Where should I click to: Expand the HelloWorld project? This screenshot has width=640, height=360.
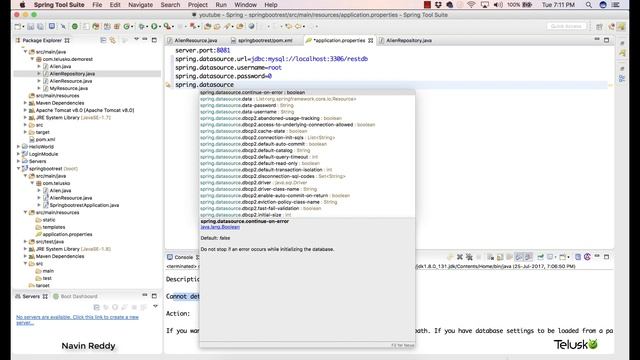(x=18, y=147)
